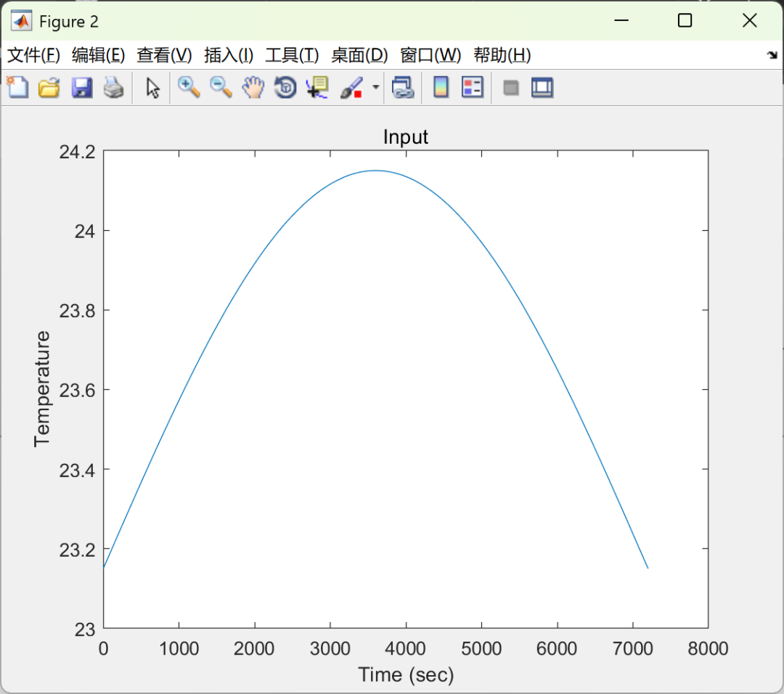This screenshot has height=694, width=784.
Task: Open the 插入(I) menu
Action: pos(228,55)
